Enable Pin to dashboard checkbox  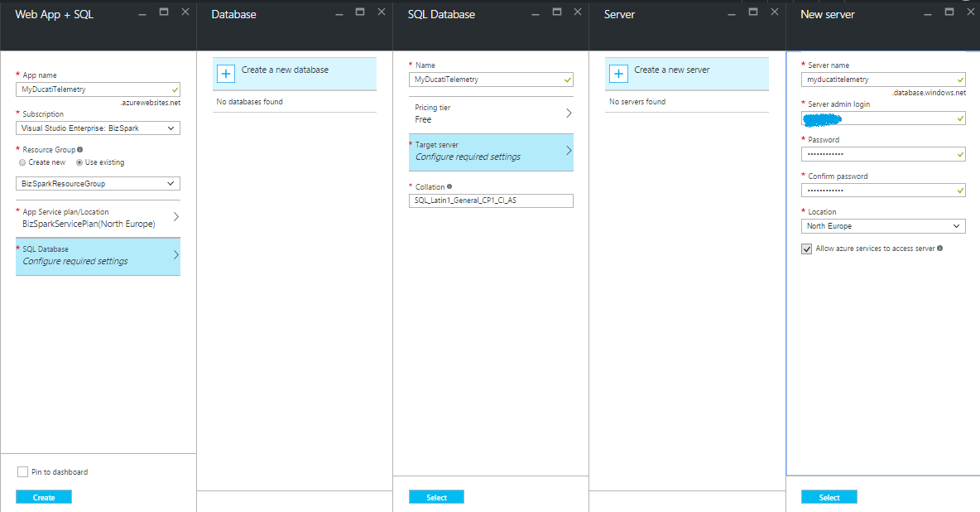[x=22, y=472]
